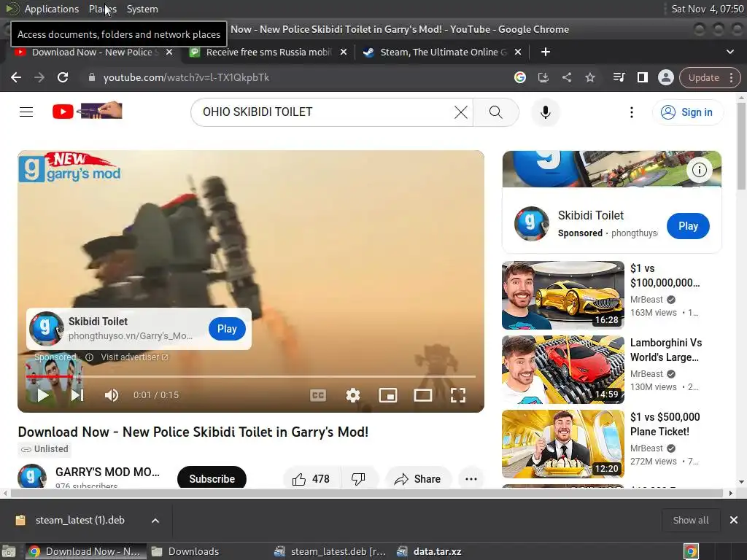
Task: Switch to Receive free sms Russia tab
Action: (268, 52)
